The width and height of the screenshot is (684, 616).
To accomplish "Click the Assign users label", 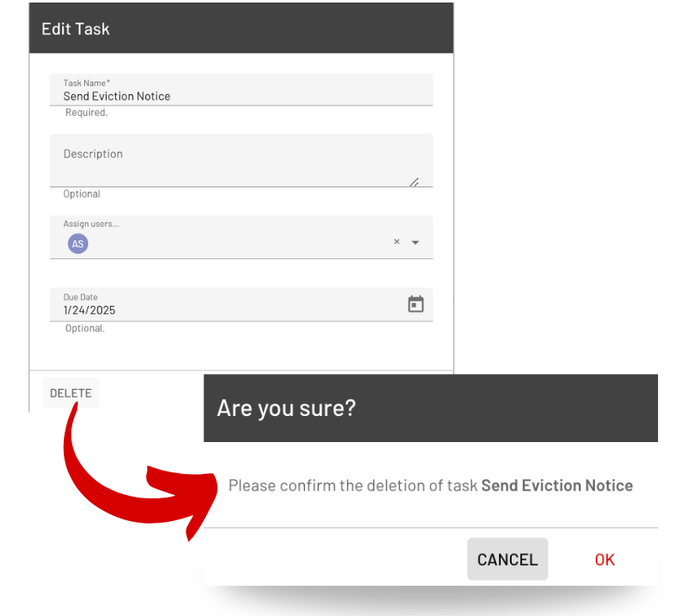I will tap(91, 224).
